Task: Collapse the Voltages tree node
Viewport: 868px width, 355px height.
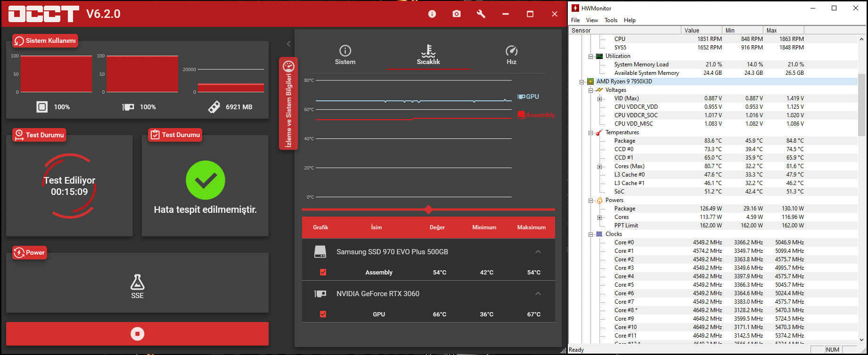Action: 590,90
